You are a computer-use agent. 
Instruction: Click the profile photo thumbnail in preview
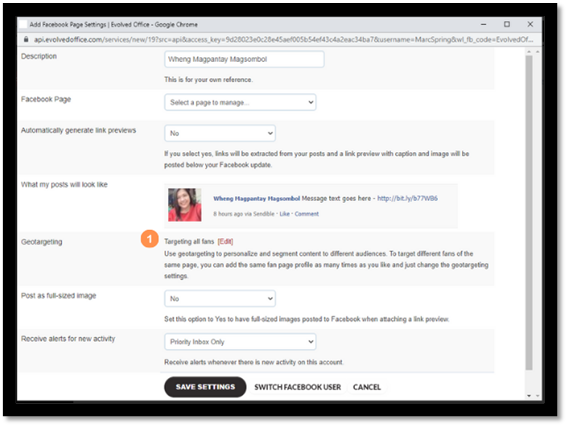pos(184,205)
